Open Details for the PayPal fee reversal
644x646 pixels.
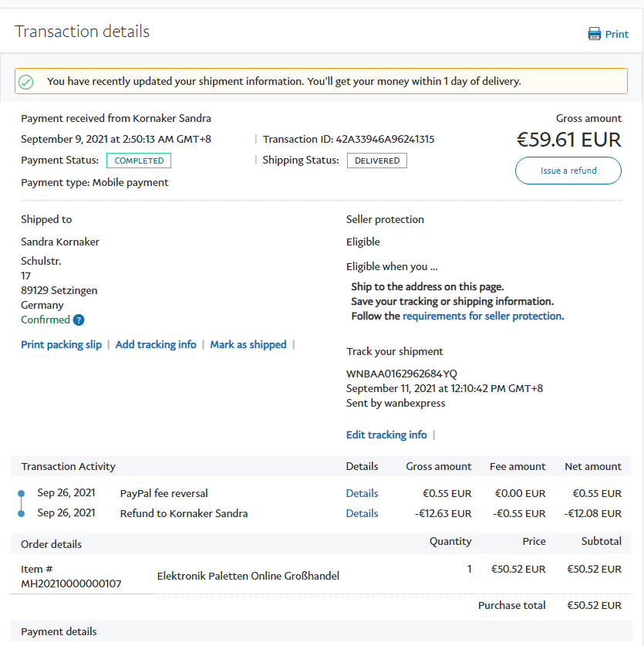(x=362, y=493)
